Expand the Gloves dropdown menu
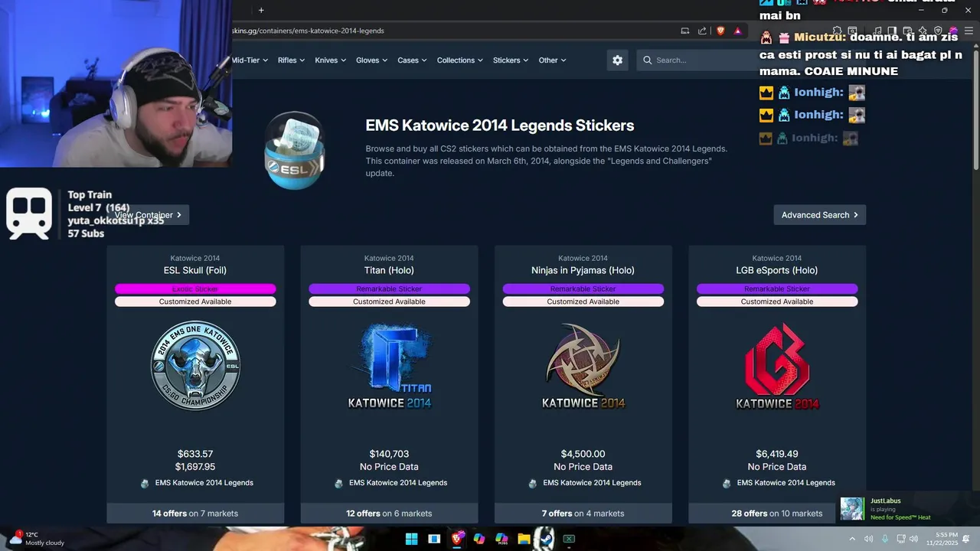 [372, 60]
